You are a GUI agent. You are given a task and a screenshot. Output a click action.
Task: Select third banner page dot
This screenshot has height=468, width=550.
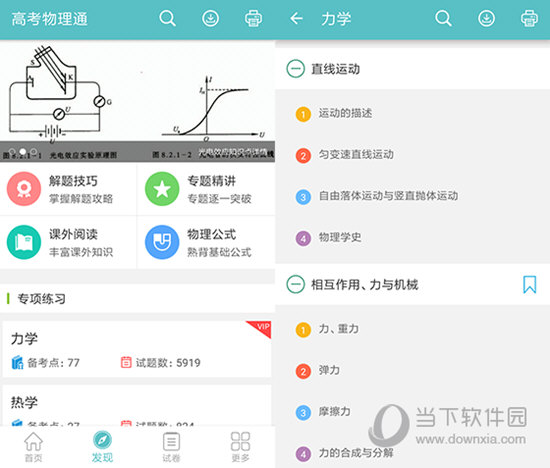pyautogui.click(x=33, y=152)
